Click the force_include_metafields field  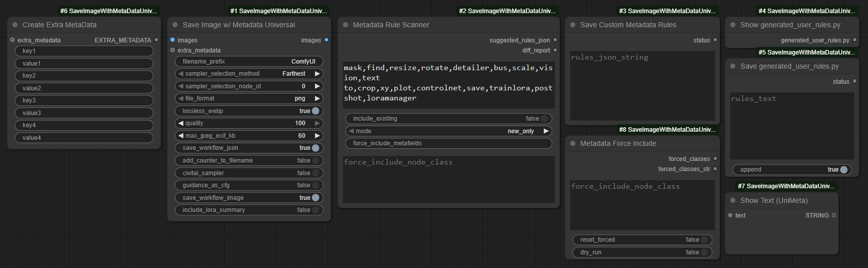click(x=448, y=143)
